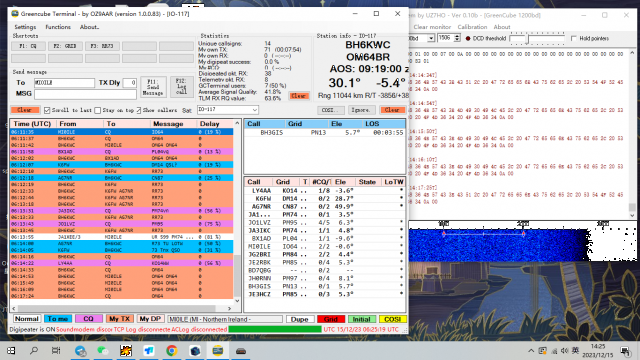
Task: Open About menu in soundmodem window
Action: [x=502, y=27]
